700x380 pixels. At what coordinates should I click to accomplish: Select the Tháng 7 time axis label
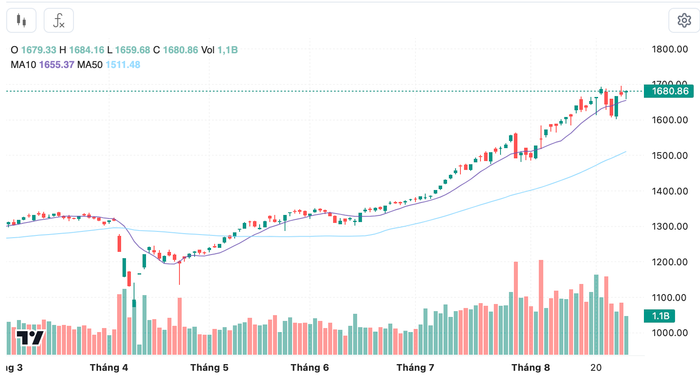(415, 367)
